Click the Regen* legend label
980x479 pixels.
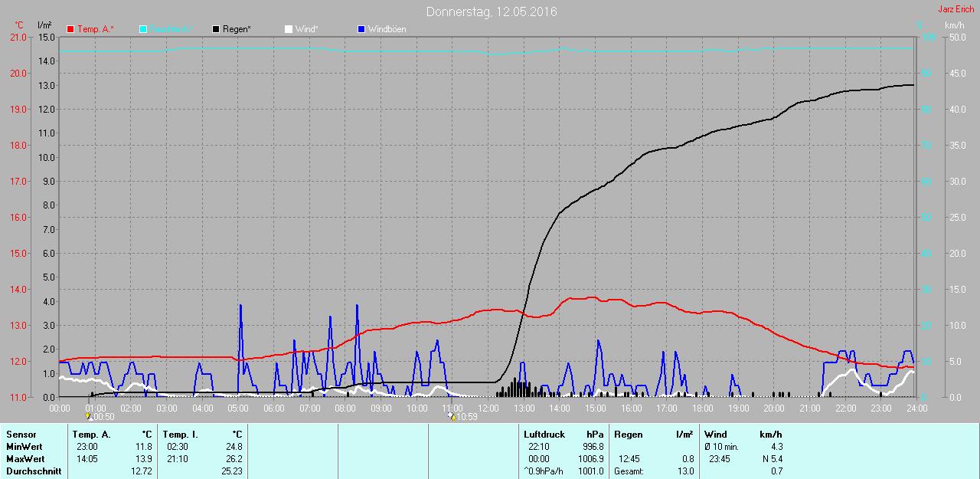pos(237,29)
